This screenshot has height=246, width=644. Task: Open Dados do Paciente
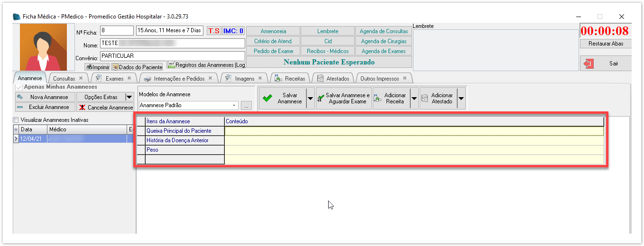point(137,67)
